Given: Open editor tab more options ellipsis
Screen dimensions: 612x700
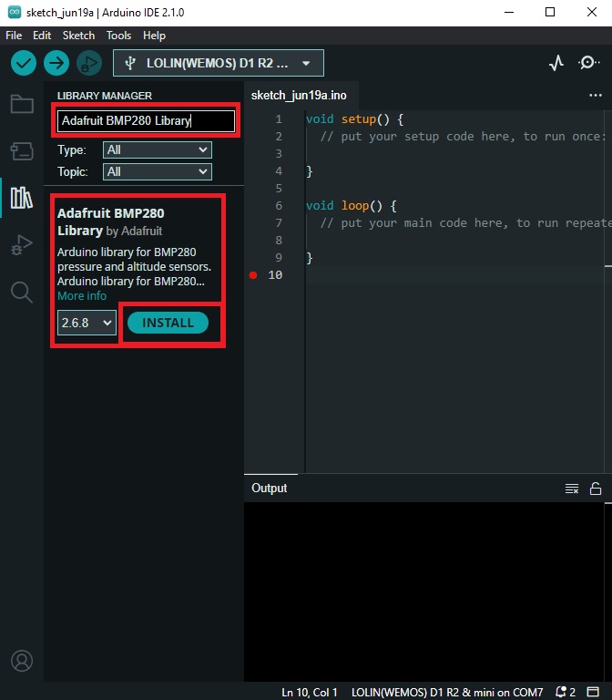Looking at the screenshot, I should pyautogui.click(x=596, y=95).
